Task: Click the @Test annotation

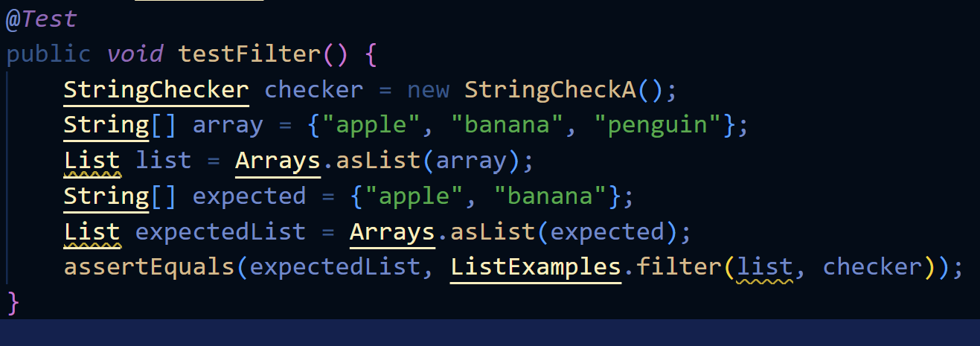Action: [41, 19]
